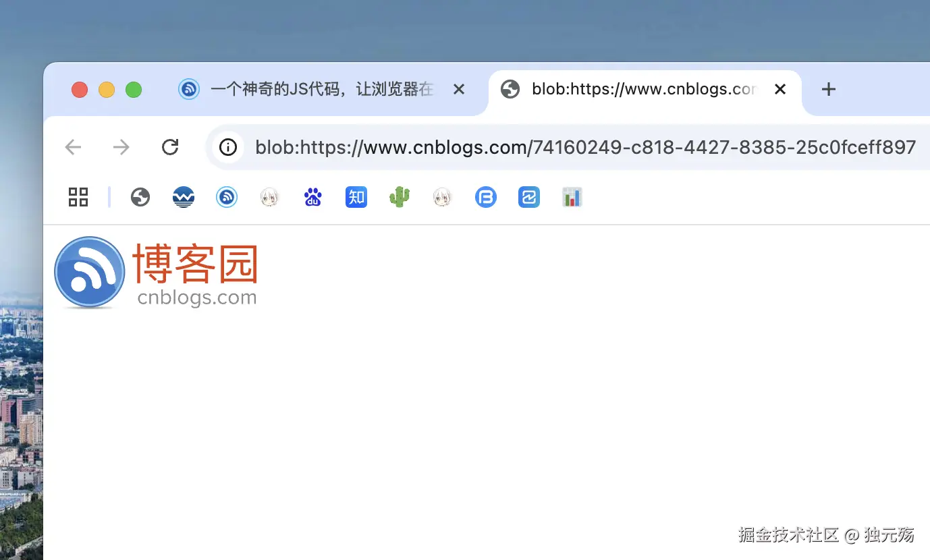Screen dimensions: 930x560
Task: Open the globe bookmark in bookmarks bar
Action: pos(140,197)
